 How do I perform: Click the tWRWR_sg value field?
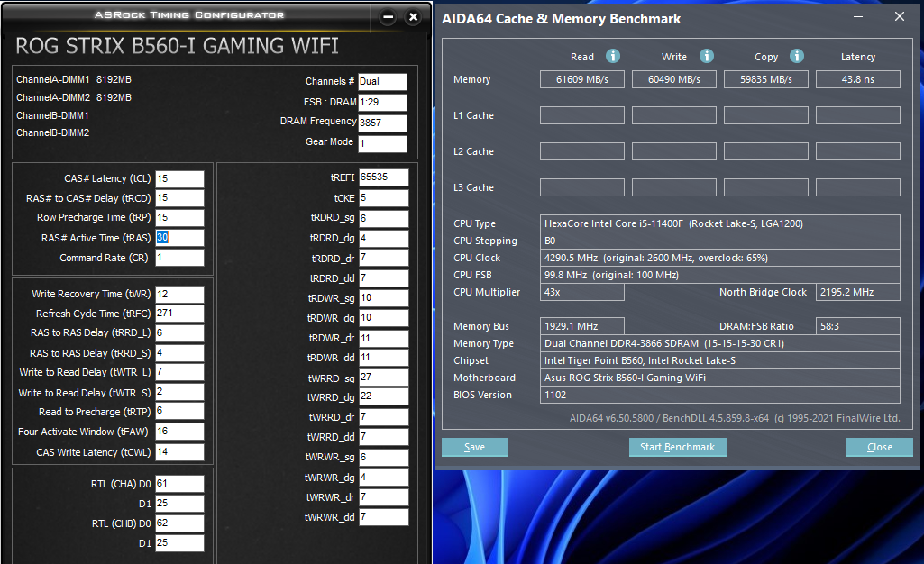[384, 458]
